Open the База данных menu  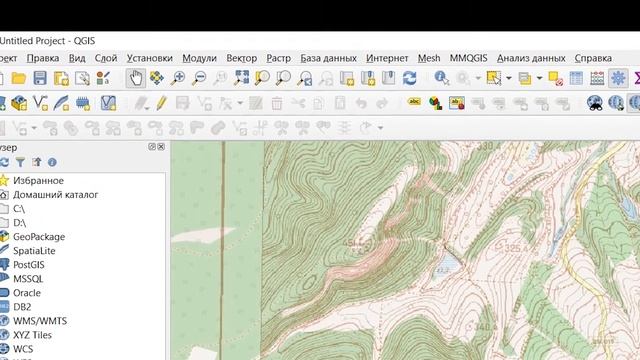pos(329,58)
